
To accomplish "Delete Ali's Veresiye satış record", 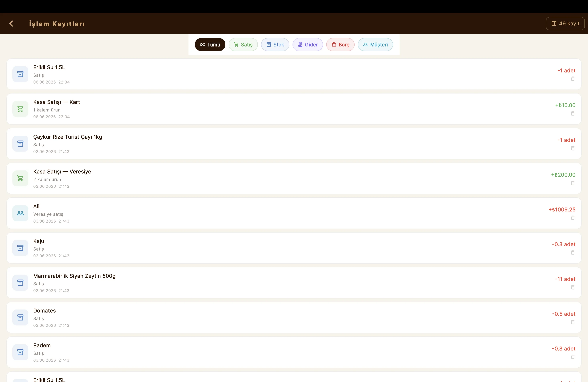I will pos(573,218).
